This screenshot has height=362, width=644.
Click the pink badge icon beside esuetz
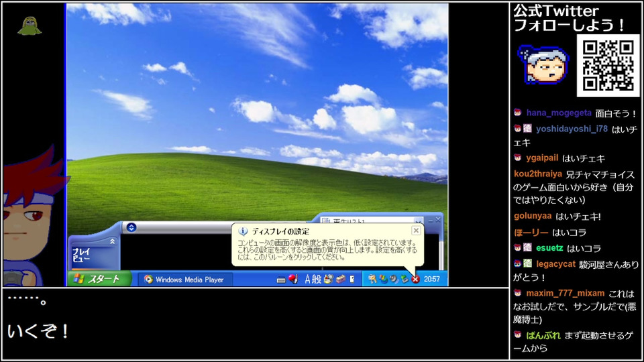(528, 247)
